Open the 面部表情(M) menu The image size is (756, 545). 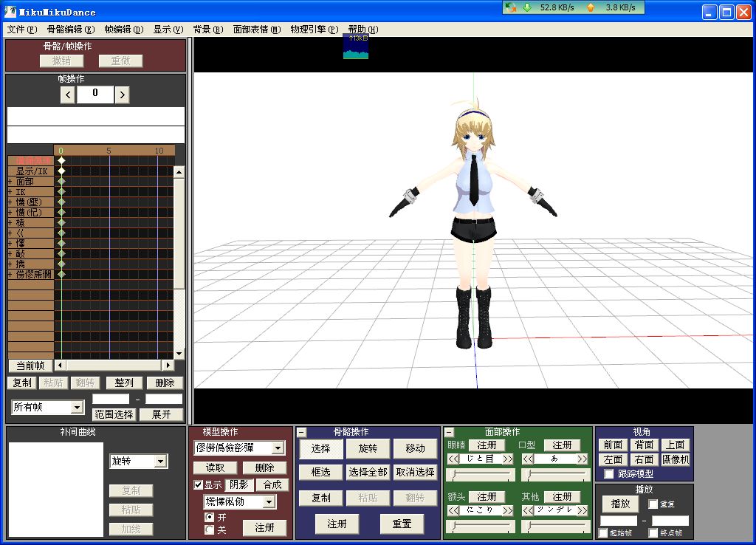(x=257, y=30)
